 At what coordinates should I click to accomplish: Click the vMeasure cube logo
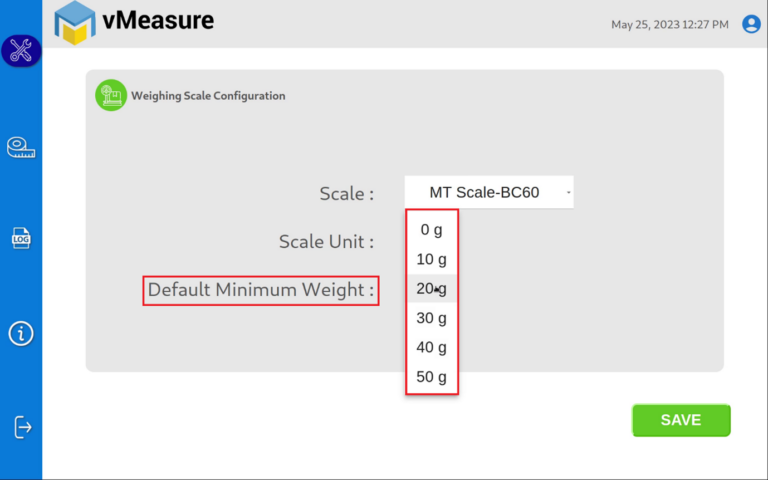(x=75, y=23)
